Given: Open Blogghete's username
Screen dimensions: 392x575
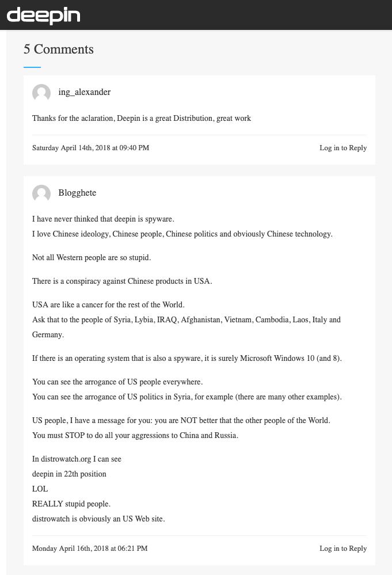Looking at the screenshot, I should click(77, 193).
